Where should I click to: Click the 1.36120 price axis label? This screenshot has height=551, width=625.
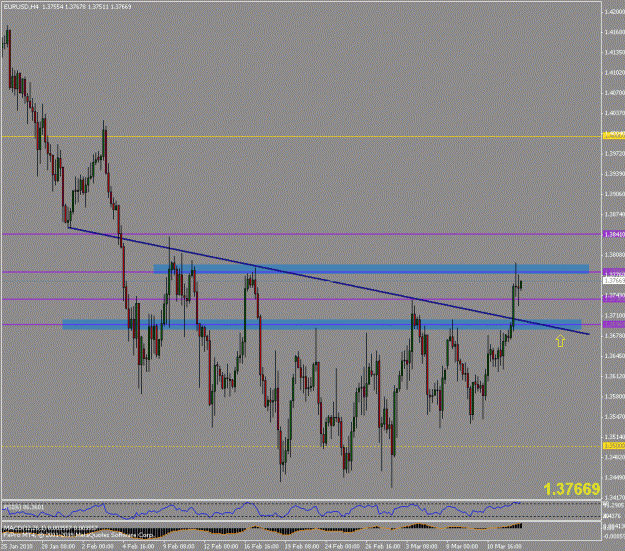(614, 376)
